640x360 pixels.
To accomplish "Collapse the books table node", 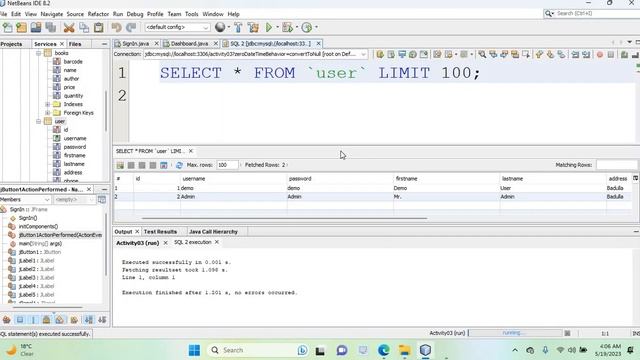I will tap(38, 53).
